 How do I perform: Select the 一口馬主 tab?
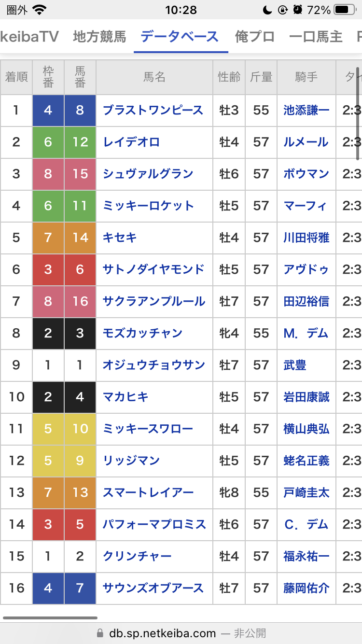click(316, 37)
